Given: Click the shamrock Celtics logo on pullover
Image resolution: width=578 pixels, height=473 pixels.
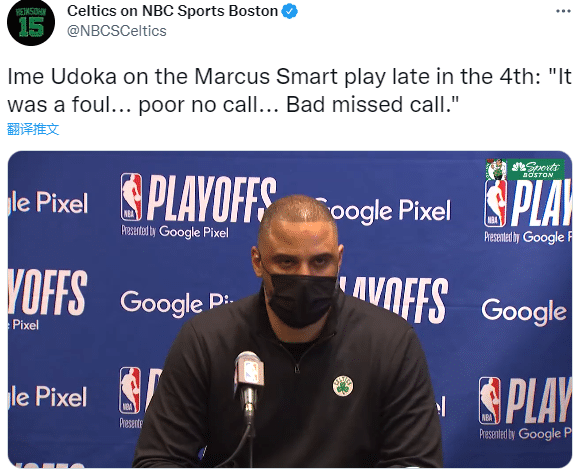Looking at the screenshot, I should pos(343,386).
